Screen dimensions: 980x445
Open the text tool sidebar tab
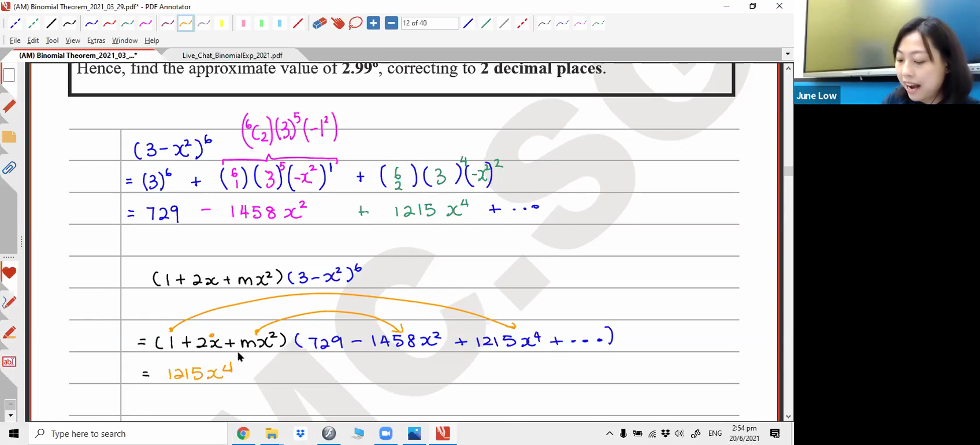click(x=9, y=362)
